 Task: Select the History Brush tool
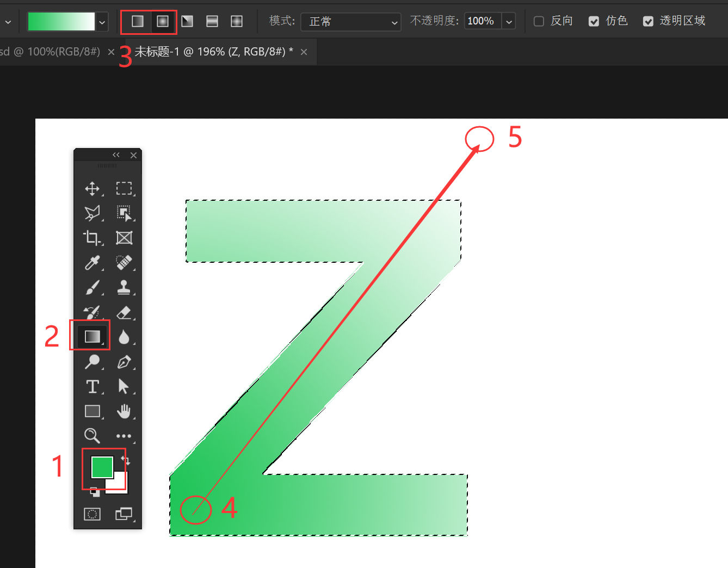(x=92, y=312)
